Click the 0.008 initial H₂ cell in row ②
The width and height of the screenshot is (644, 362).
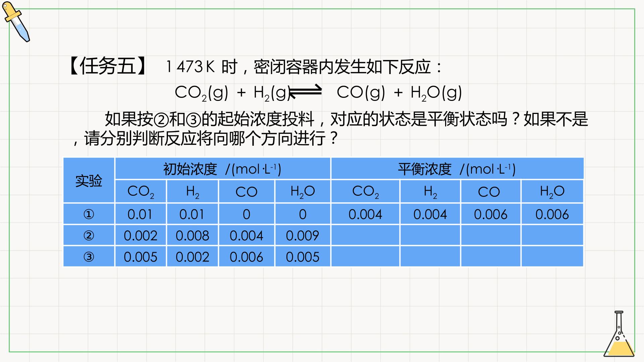(x=193, y=235)
